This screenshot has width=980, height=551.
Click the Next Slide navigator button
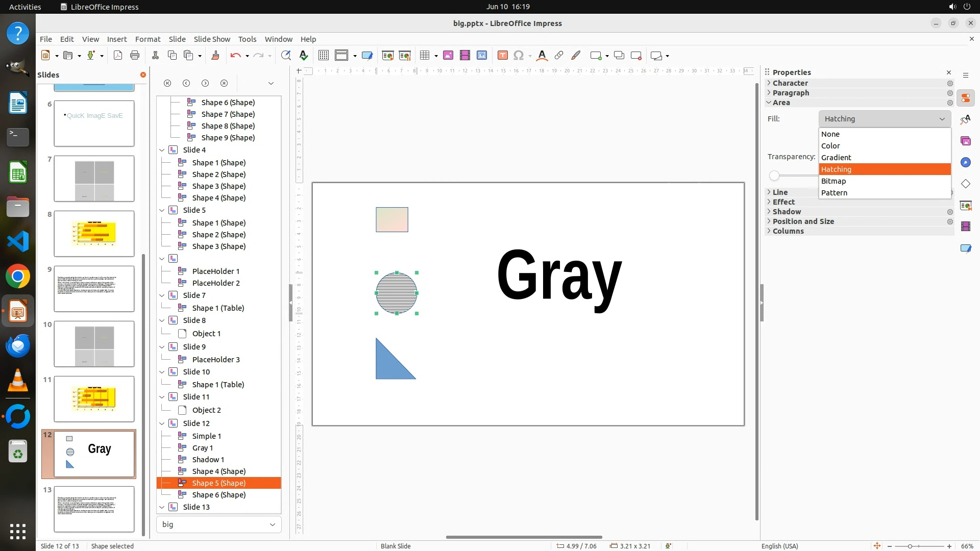coord(205,83)
